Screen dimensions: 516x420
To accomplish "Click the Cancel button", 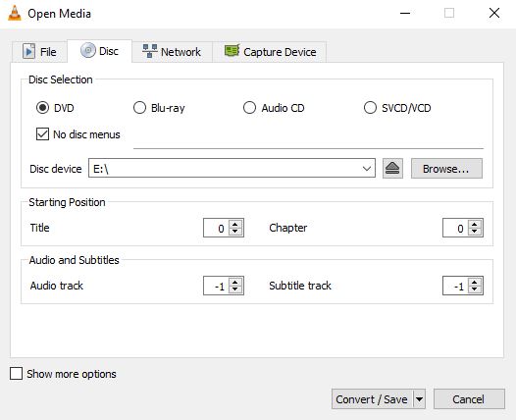I will tap(469, 399).
